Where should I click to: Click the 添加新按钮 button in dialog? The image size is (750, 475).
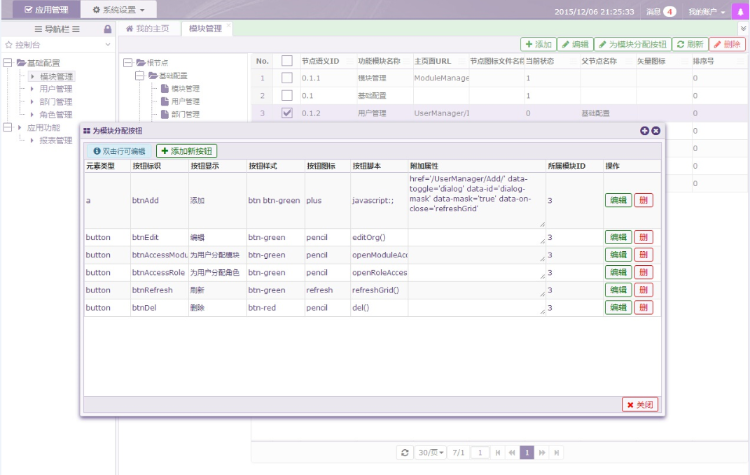[x=186, y=150]
